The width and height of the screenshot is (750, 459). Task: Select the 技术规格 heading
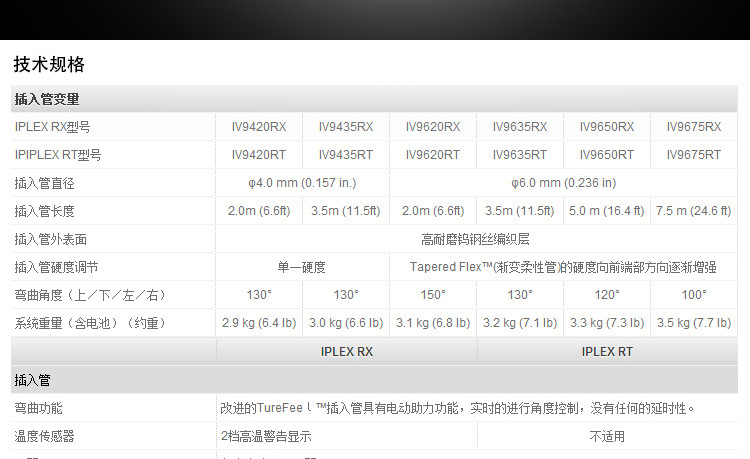(x=49, y=64)
